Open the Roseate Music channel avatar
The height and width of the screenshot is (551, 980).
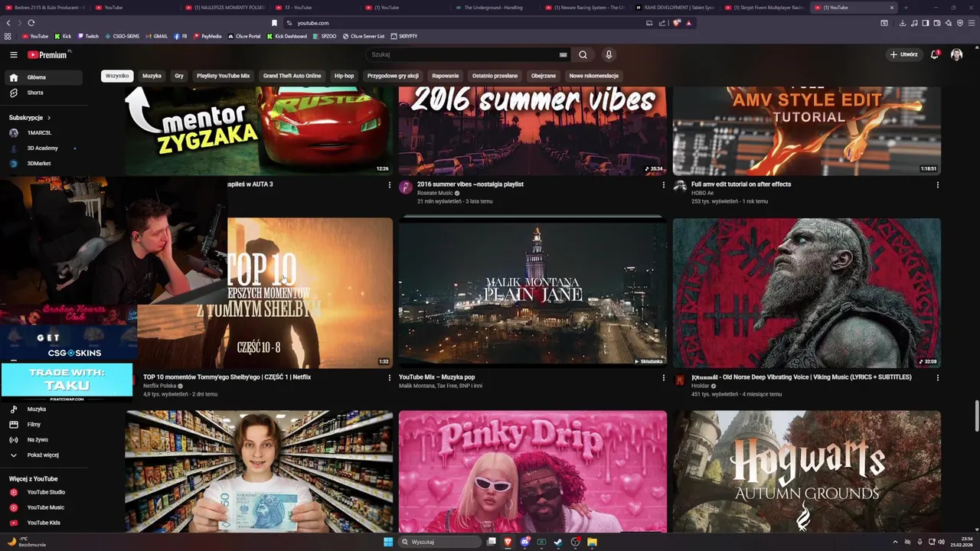[406, 187]
